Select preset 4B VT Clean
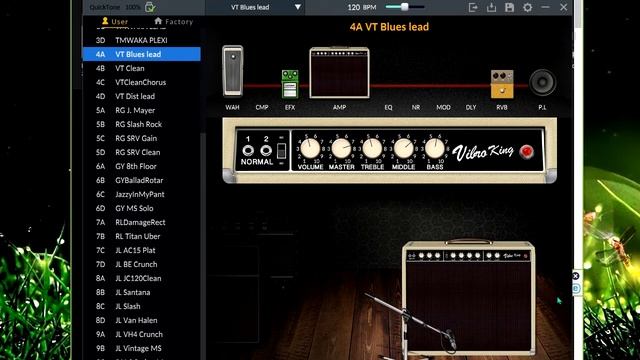The width and height of the screenshot is (640, 360). 142,68
